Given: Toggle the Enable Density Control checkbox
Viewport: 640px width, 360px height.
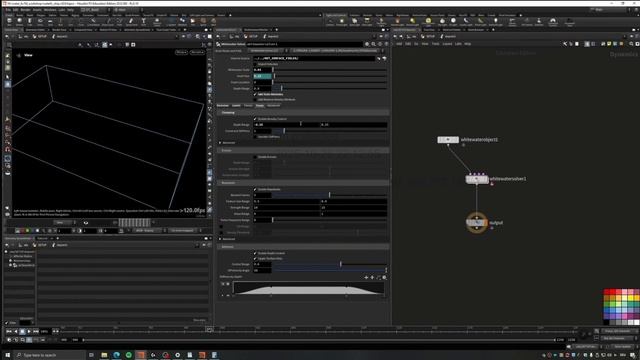Looking at the screenshot, I should coord(255,119).
